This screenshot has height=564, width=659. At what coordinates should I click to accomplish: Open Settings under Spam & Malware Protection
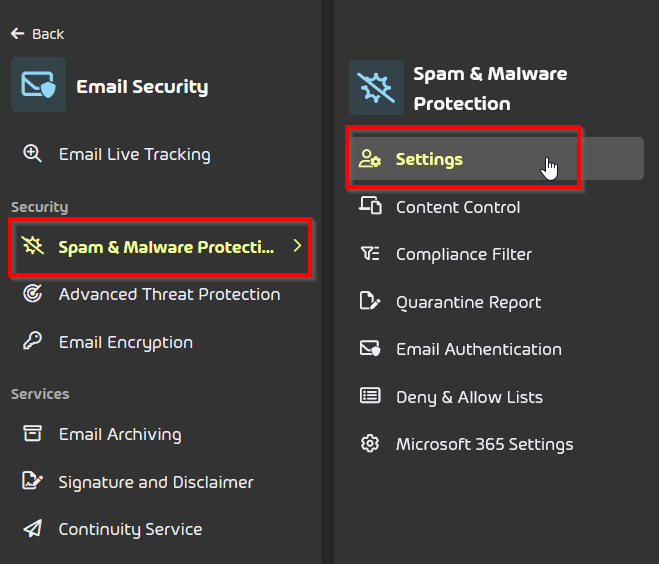pos(497,159)
